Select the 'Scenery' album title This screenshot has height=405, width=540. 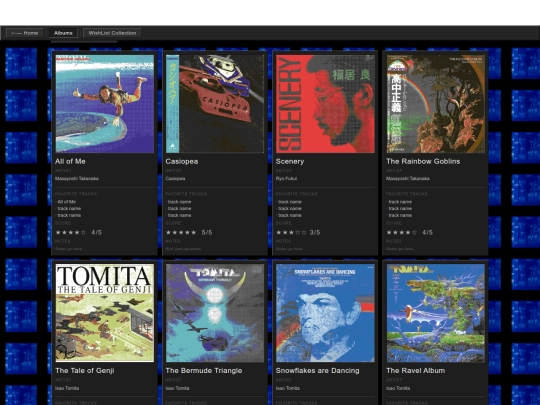pyautogui.click(x=290, y=161)
